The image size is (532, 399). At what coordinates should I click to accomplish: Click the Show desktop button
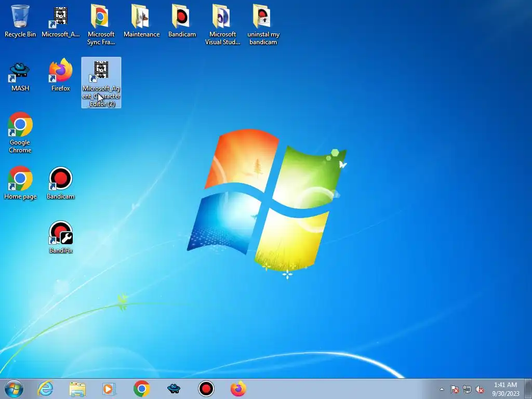click(528, 389)
